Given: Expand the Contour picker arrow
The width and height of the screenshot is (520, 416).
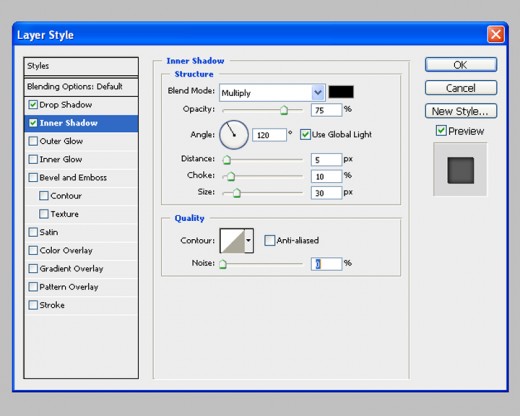Looking at the screenshot, I should click(x=249, y=240).
